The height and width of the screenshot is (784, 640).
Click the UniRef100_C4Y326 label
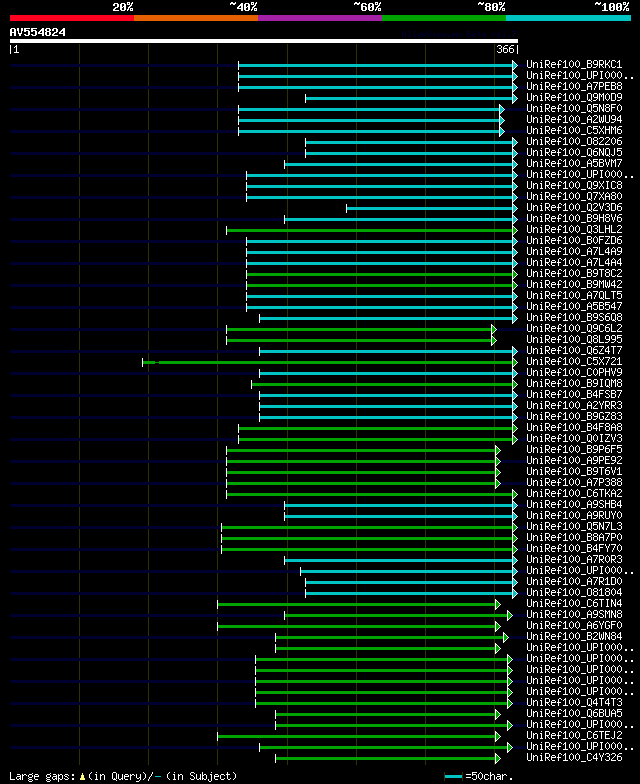pyautogui.click(x=574, y=758)
